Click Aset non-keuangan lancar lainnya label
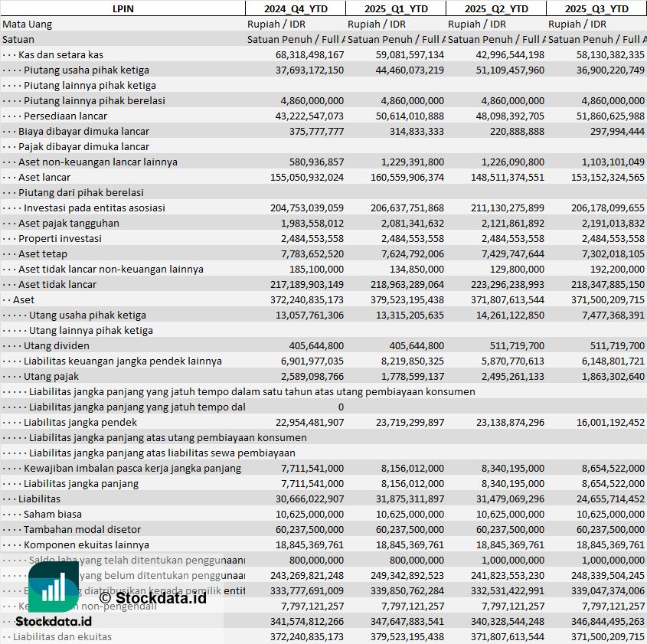The height and width of the screenshot is (644, 647). [98, 162]
